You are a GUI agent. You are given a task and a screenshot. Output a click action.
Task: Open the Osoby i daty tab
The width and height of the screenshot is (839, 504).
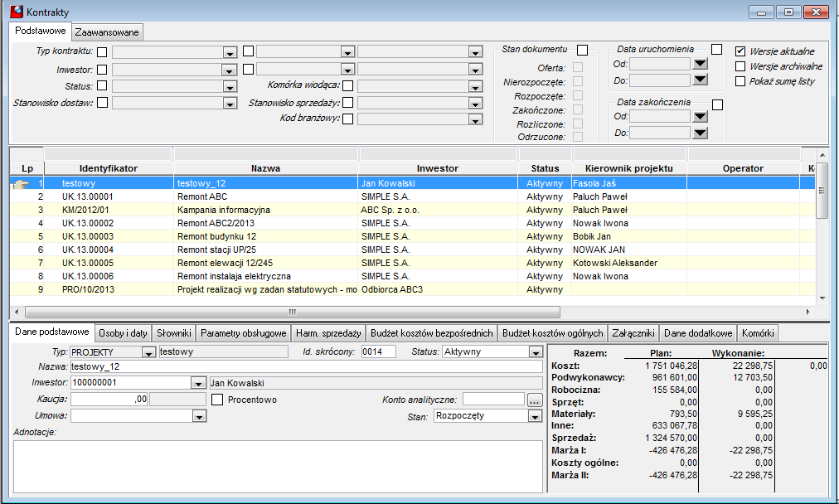(x=123, y=332)
